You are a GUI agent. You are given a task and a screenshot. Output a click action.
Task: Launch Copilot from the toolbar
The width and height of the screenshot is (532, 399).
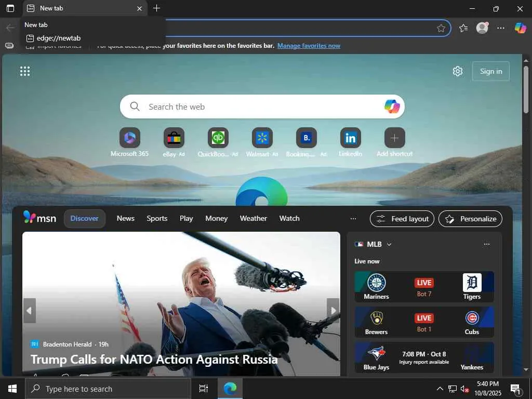520,28
